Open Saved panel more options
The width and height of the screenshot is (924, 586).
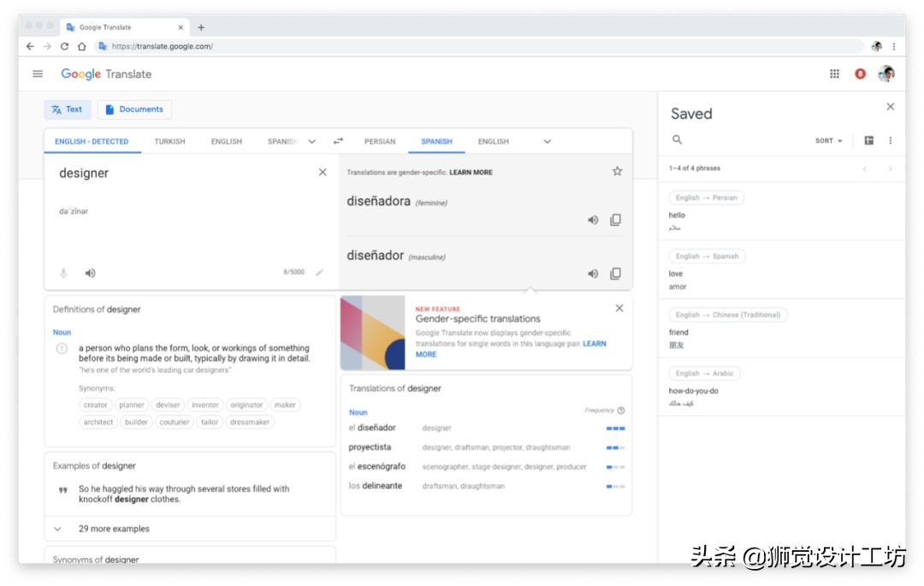tap(891, 140)
